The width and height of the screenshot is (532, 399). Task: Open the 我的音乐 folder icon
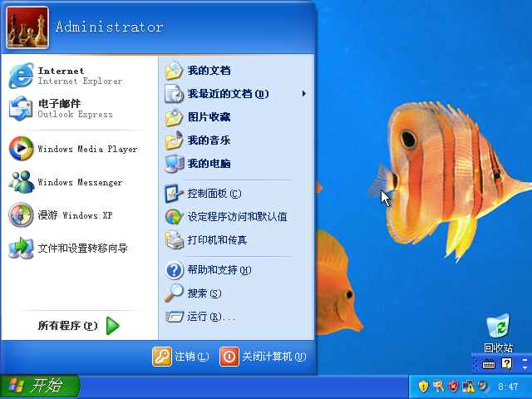(175, 140)
